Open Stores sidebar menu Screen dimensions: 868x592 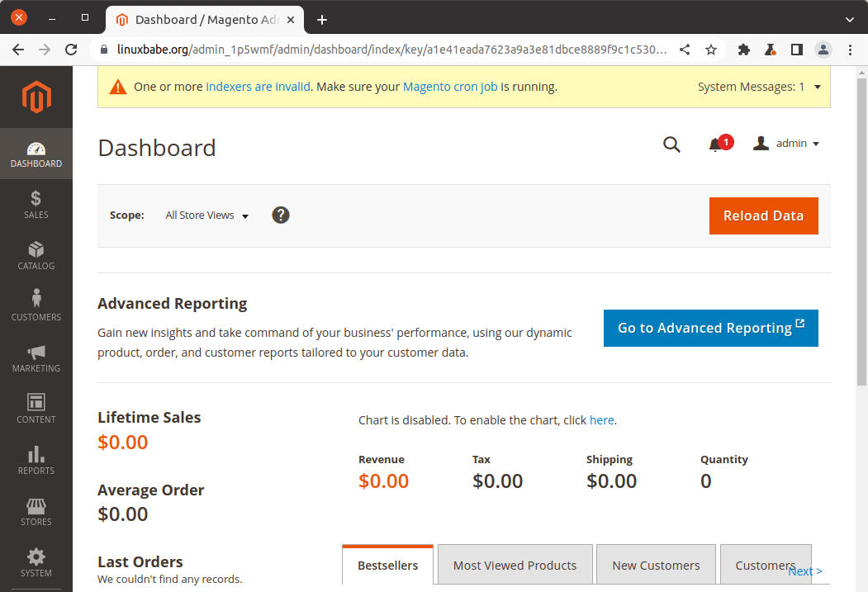click(x=36, y=511)
